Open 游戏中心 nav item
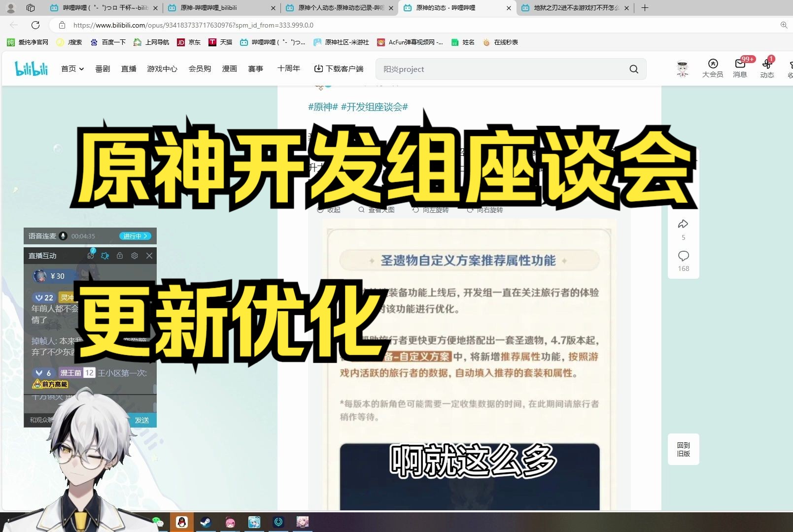The height and width of the screenshot is (532, 793). (x=162, y=69)
